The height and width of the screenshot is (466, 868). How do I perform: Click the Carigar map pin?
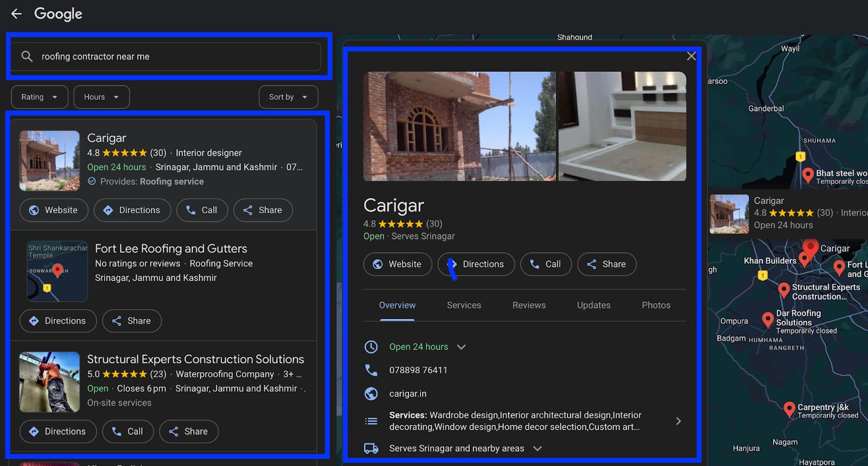tap(810, 248)
